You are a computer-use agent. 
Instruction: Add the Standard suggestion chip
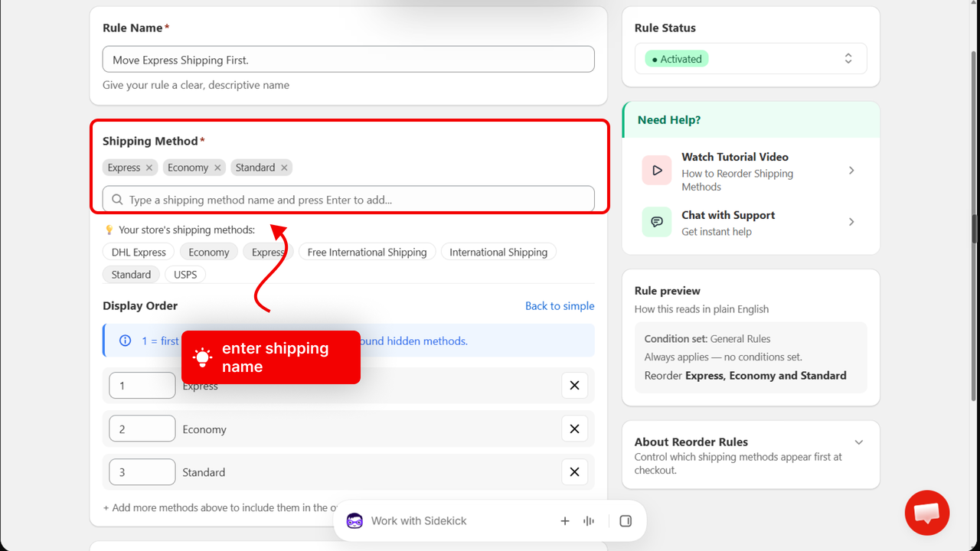point(131,274)
